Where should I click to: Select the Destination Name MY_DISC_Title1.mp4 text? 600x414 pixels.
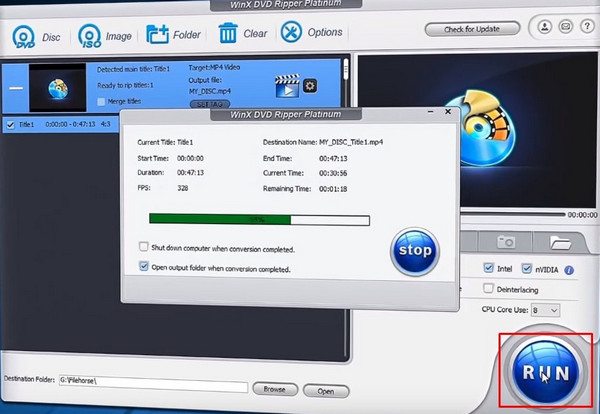(x=351, y=142)
